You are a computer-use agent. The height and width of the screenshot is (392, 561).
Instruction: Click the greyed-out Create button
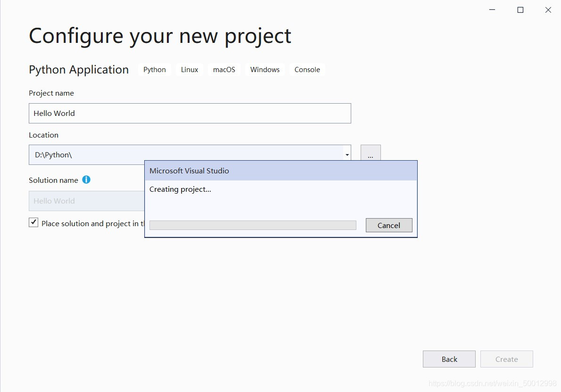click(x=507, y=359)
